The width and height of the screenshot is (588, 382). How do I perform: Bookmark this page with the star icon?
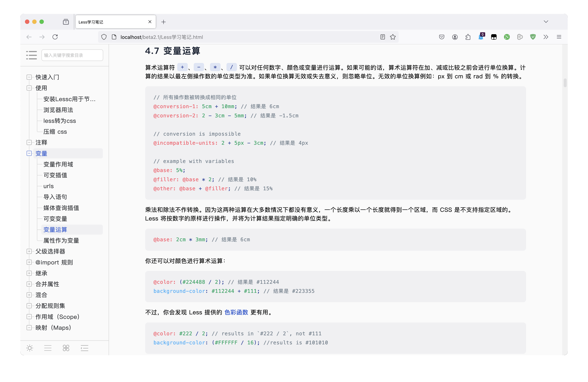393,37
